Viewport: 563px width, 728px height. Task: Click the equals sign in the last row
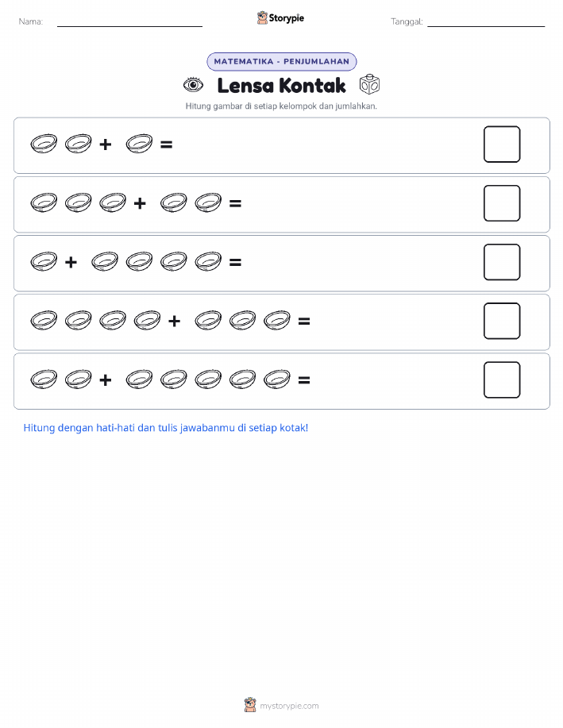[x=304, y=380]
